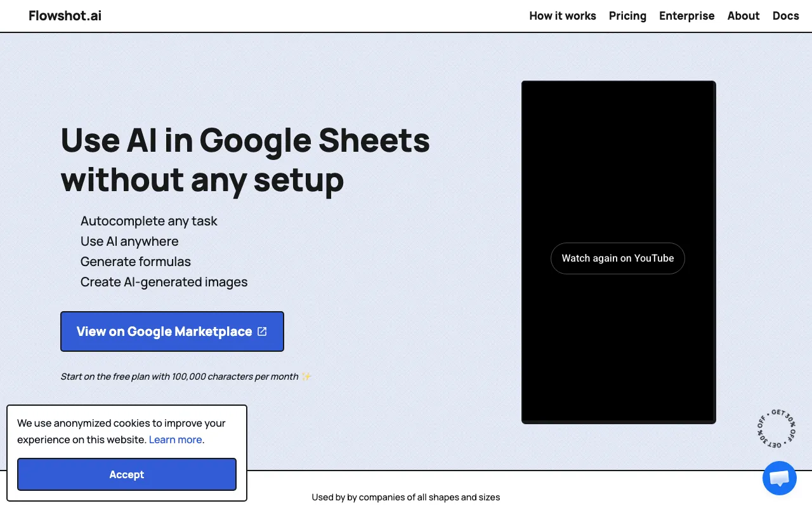This screenshot has height=508, width=812.
Task: Click the 'Create AI-generated images' text
Action: coord(164,282)
